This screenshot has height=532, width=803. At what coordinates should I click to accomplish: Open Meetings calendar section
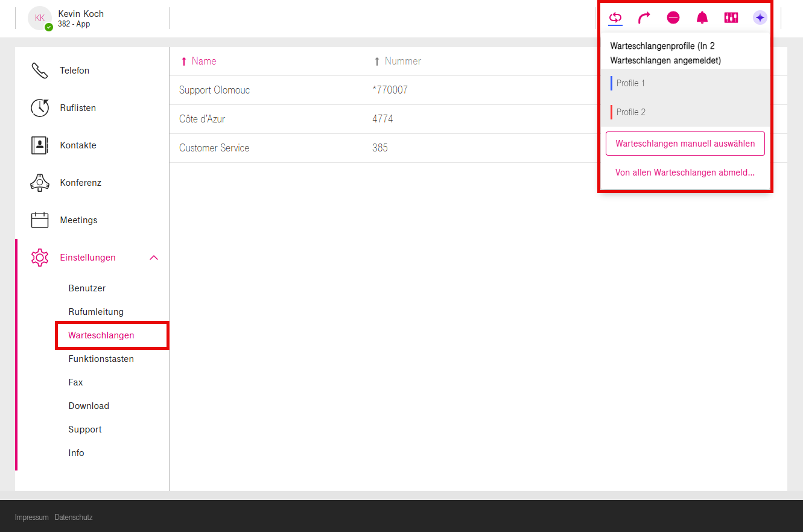[78, 220]
